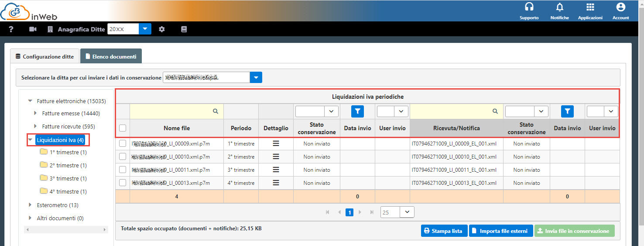This screenshot has height=246, width=644.
Task: Select the Elenco documenti tab
Action: point(111,56)
